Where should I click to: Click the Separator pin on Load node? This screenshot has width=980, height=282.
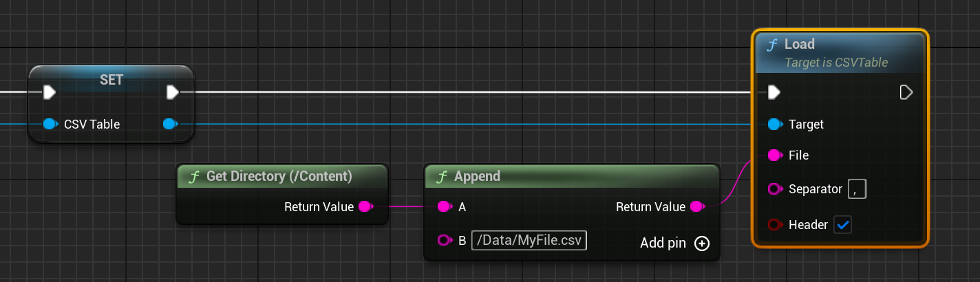click(775, 188)
